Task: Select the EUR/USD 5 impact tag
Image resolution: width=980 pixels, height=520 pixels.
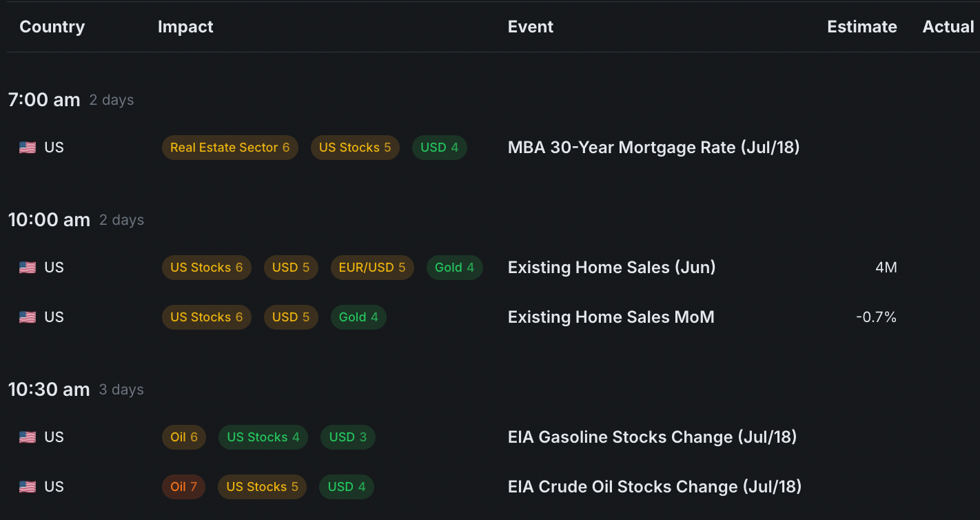Action: [x=372, y=268]
